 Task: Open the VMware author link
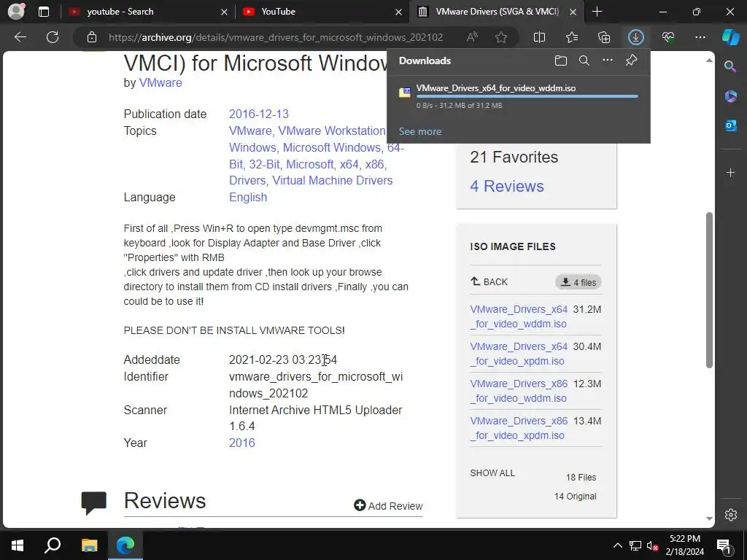coord(160,82)
